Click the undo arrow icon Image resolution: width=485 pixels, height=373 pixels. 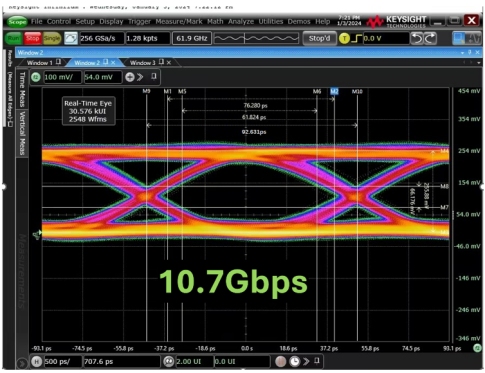click(416, 38)
